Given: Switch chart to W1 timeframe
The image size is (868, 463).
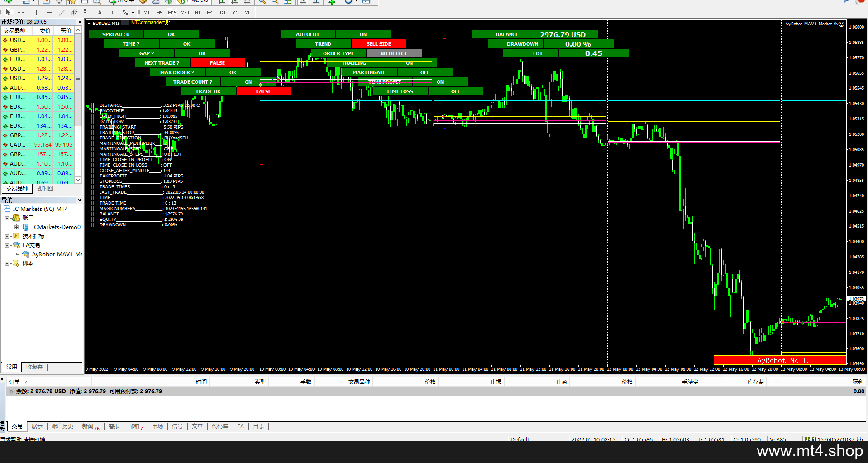Looking at the screenshot, I should pyautogui.click(x=236, y=12).
